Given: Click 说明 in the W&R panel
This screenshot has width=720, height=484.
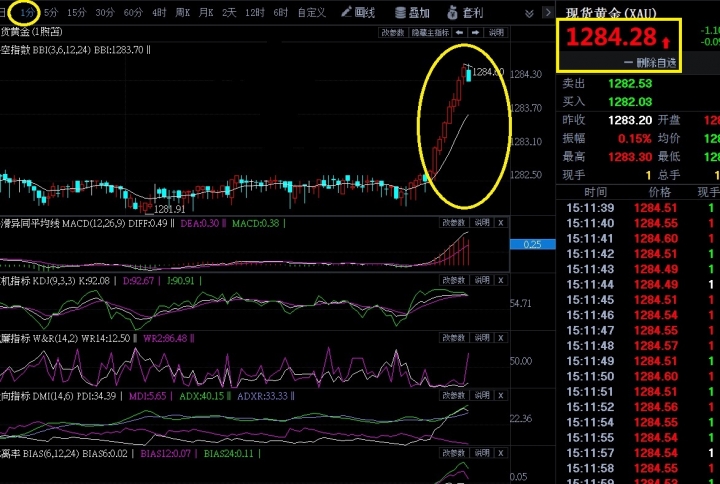Looking at the screenshot, I should 481,339.
